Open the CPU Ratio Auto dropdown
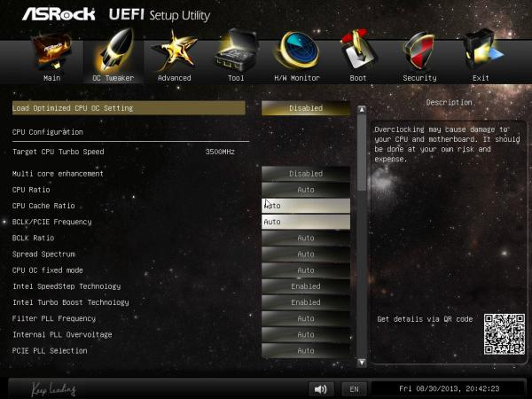Image resolution: width=532 pixels, height=399 pixels. [306, 190]
